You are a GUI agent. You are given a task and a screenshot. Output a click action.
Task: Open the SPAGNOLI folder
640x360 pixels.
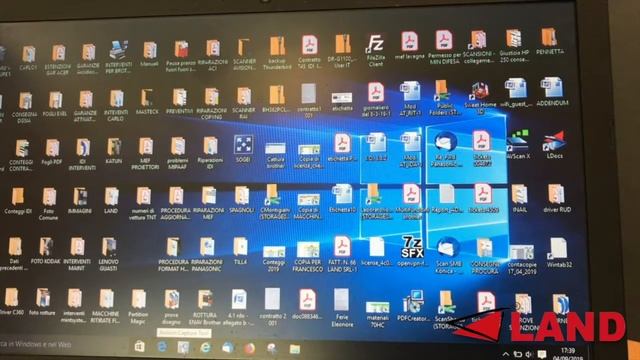click(x=241, y=197)
